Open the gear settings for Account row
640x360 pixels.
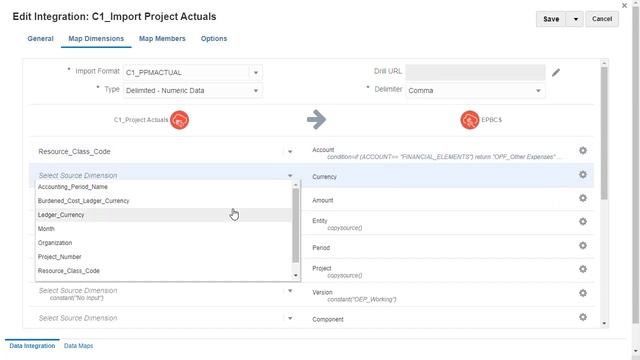click(583, 151)
